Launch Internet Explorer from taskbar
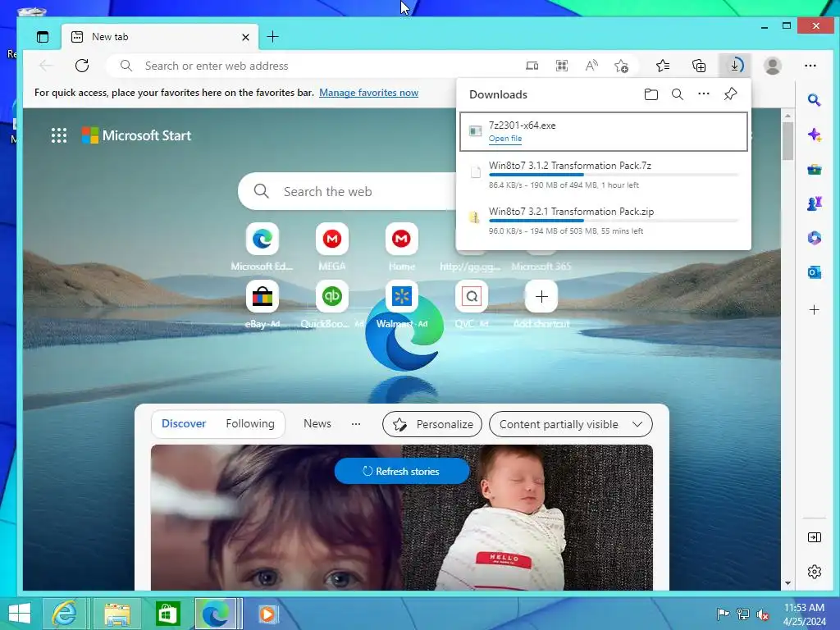Screen dimensions: 840x630 (64, 614)
